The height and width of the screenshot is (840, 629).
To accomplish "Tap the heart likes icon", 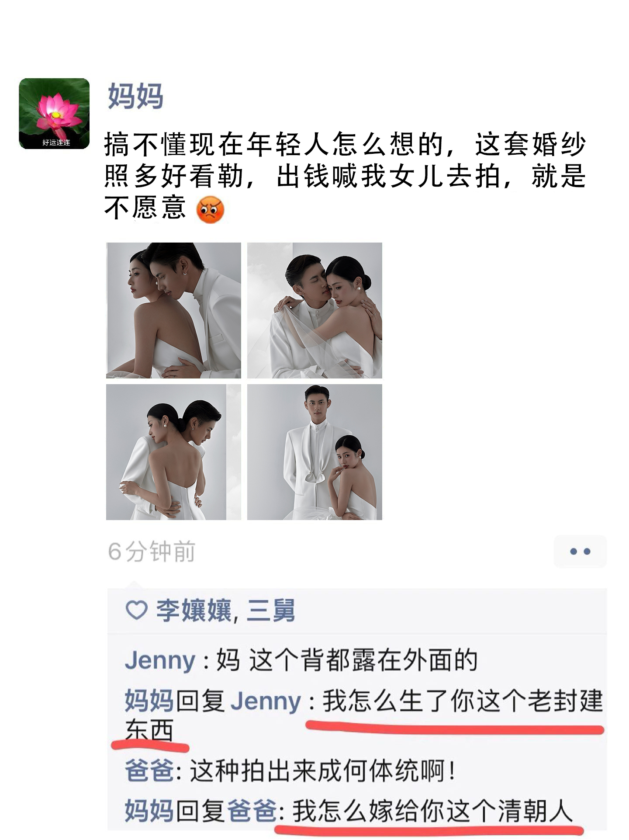I will tap(136, 610).
